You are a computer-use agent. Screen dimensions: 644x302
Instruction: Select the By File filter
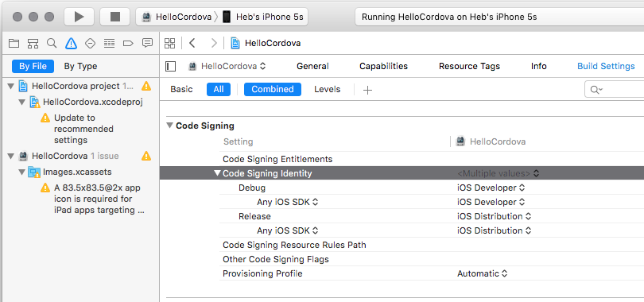33,66
